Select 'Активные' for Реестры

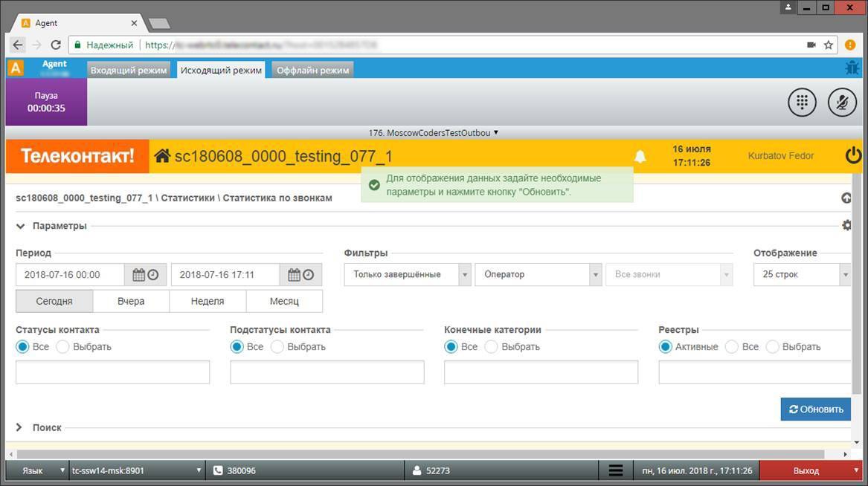pos(666,347)
